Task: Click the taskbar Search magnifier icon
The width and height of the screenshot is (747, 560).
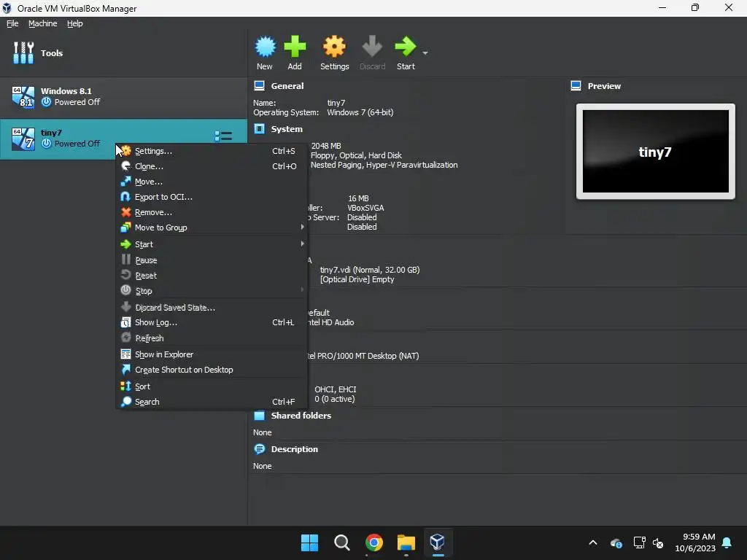Action: click(341, 542)
